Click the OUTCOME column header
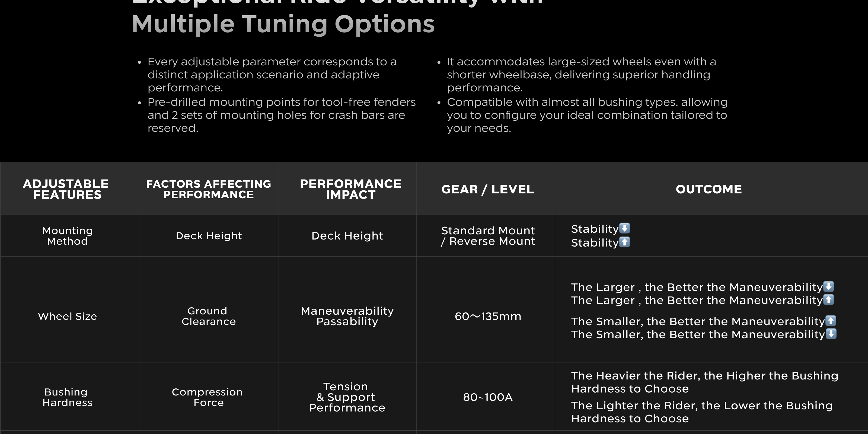The width and height of the screenshot is (868, 434). coord(709,189)
